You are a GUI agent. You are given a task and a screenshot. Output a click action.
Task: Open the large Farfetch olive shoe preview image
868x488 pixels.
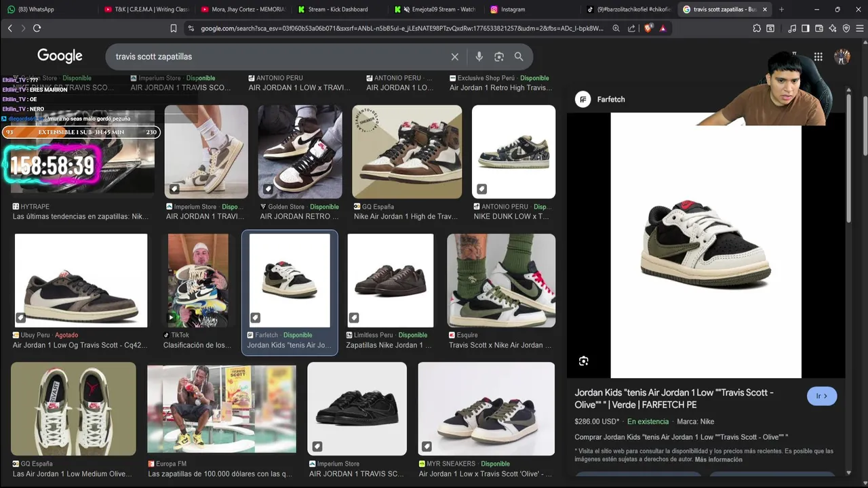pos(706,245)
